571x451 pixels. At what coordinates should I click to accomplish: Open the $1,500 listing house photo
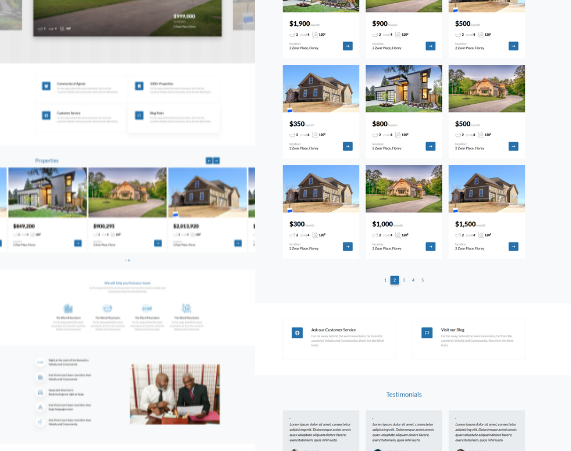coord(487,189)
